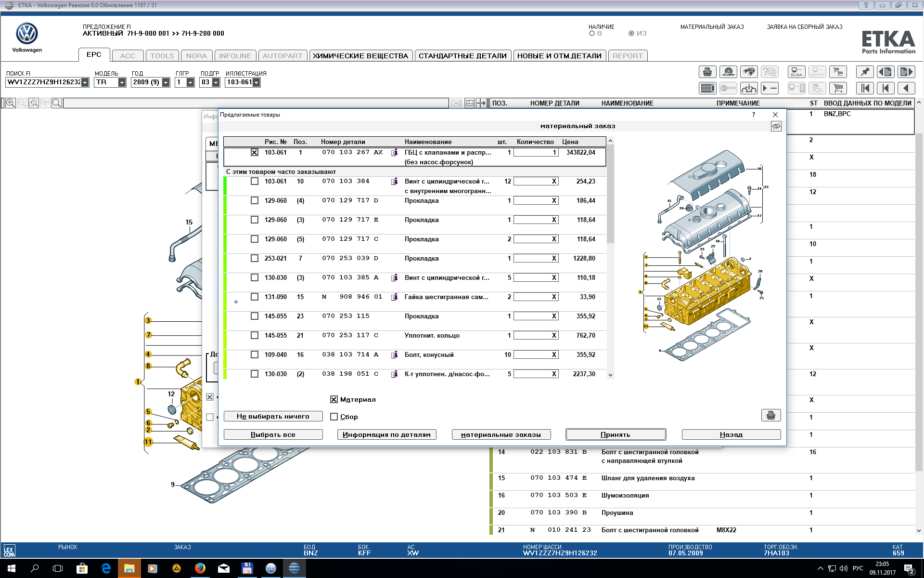Step back with the left arrow icon

click(x=906, y=88)
